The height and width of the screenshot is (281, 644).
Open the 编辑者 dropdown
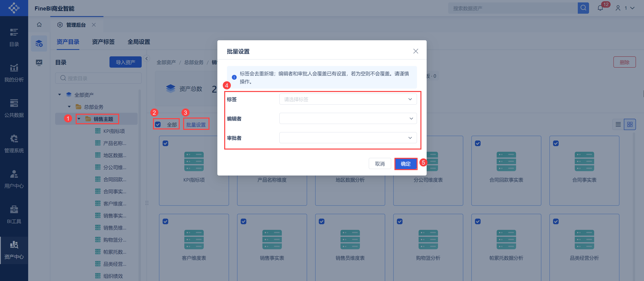(x=348, y=119)
